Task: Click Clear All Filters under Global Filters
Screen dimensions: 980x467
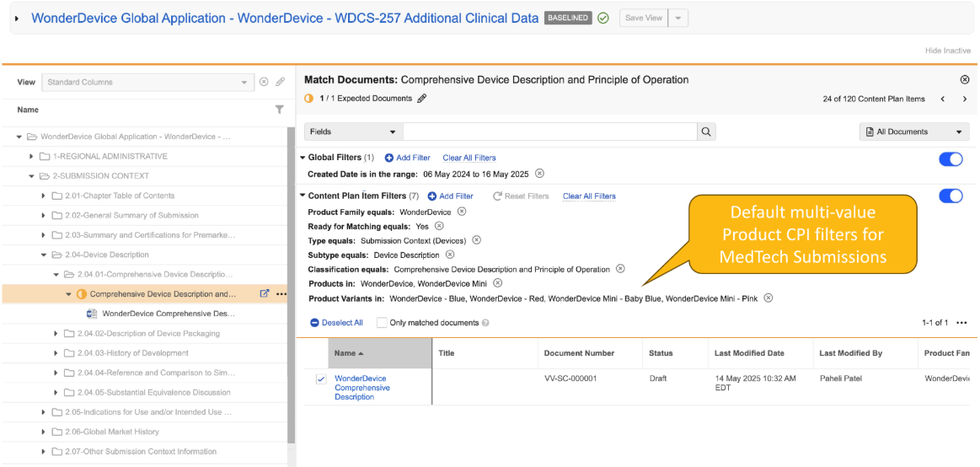Action: pos(469,158)
